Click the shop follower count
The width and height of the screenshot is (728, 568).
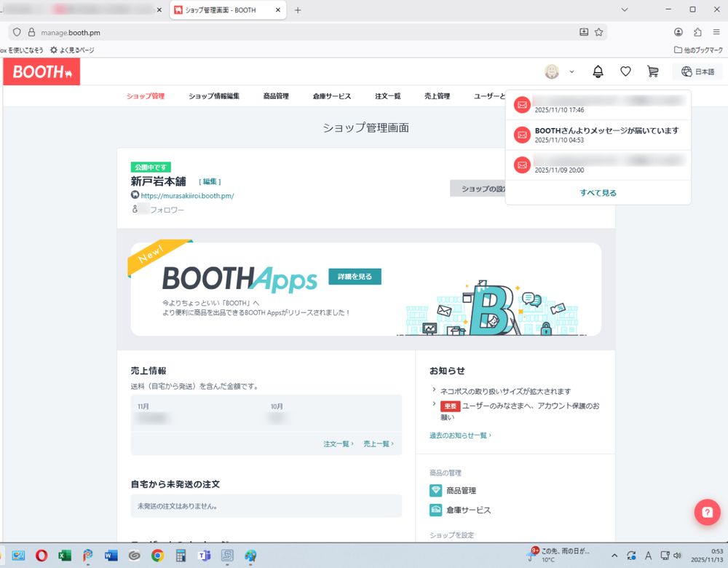tap(158, 210)
